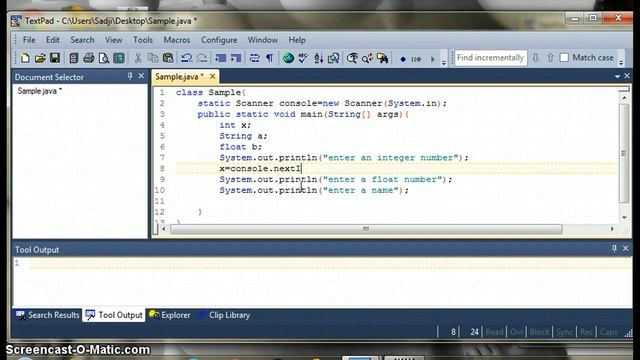Open Print Preview from the toolbar

[x=104, y=58]
